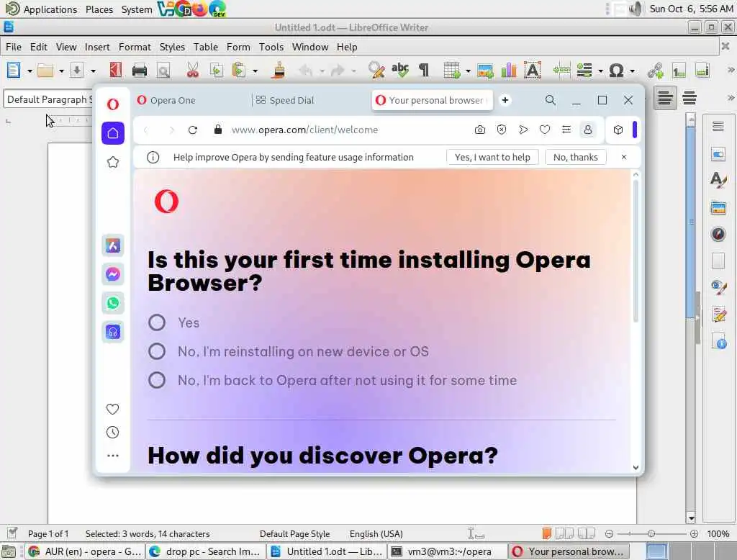The width and height of the screenshot is (737, 560).
Task: Switch to AUR opera Chrome taskbar window
Action: pyautogui.click(x=83, y=551)
